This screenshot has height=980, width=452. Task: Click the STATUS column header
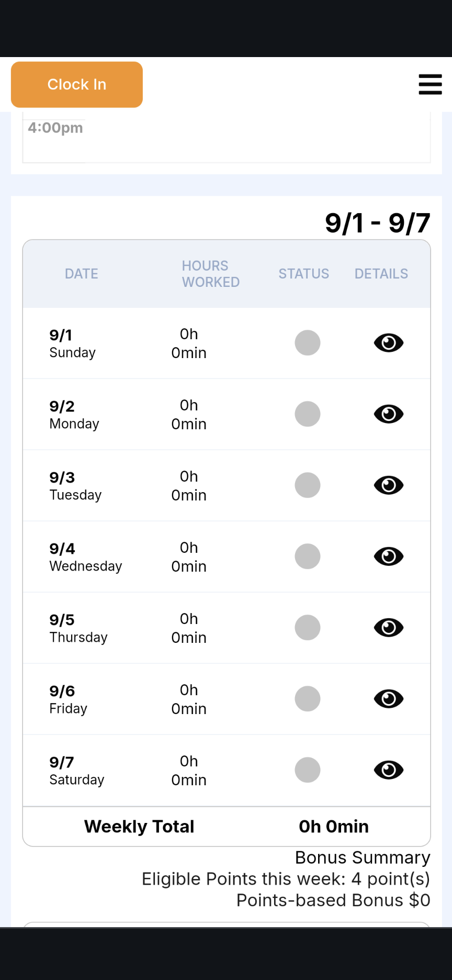point(303,274)
